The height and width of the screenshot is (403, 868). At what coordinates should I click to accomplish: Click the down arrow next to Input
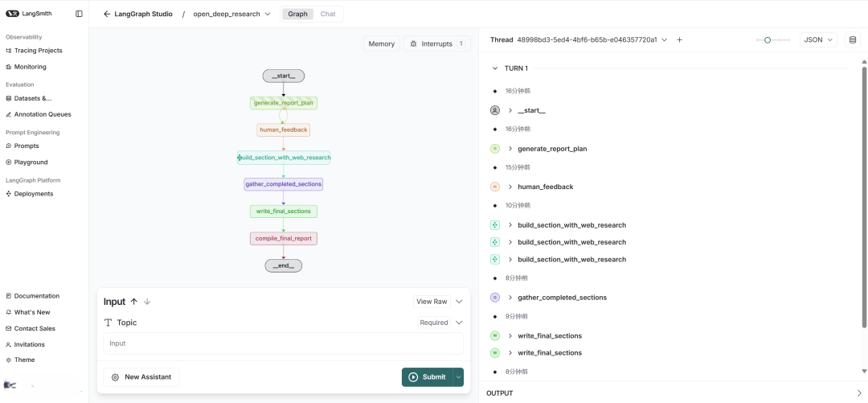[x=147, y=302]
